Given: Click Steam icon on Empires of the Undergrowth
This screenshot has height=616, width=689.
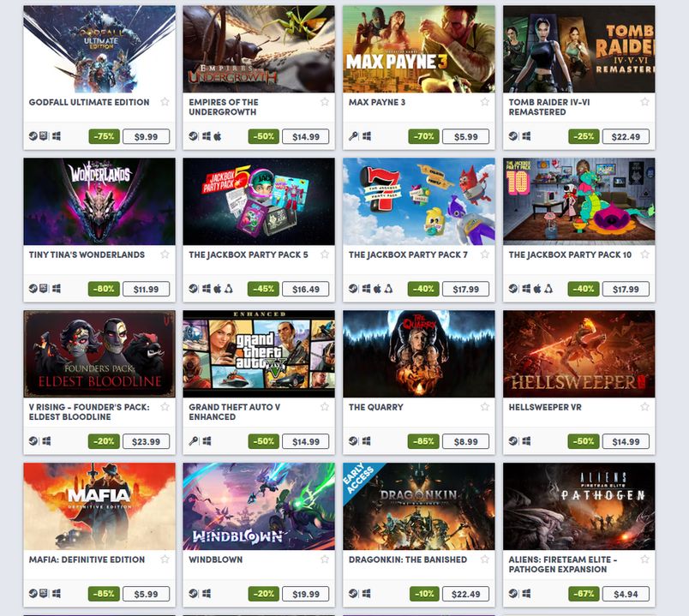Looking at the screenshot, I should tap(194, 136).
